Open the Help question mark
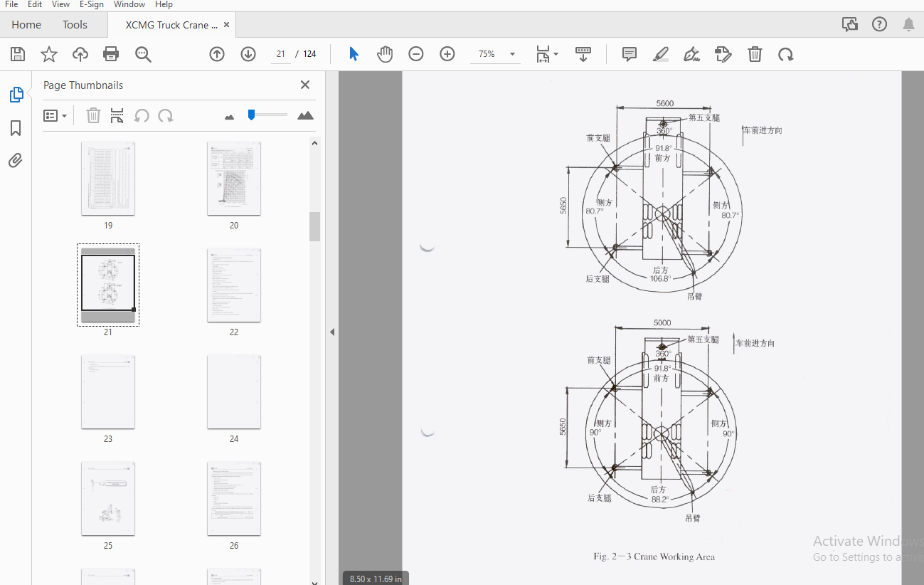924x585 pixels. (x=879, y=25)
